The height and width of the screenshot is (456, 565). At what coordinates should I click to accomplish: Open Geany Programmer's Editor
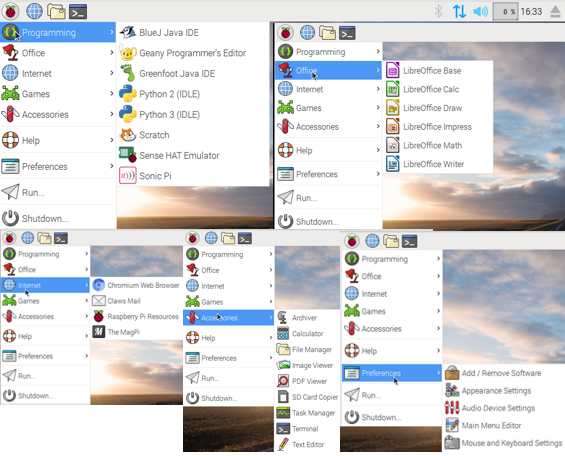tap(193, 53)
